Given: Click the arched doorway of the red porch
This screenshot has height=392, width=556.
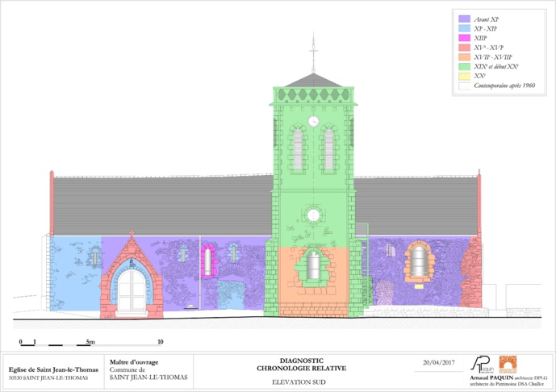Looking at the screenshot, I should 132,290.
